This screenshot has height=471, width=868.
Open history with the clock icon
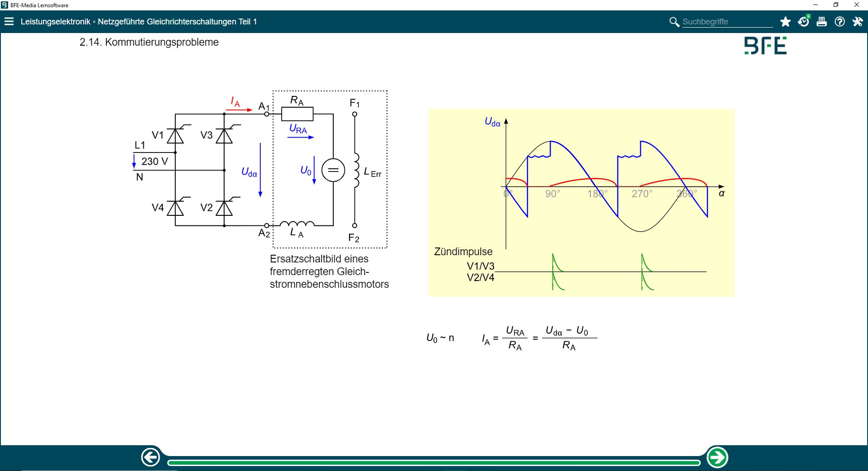(x=803, y=22)
